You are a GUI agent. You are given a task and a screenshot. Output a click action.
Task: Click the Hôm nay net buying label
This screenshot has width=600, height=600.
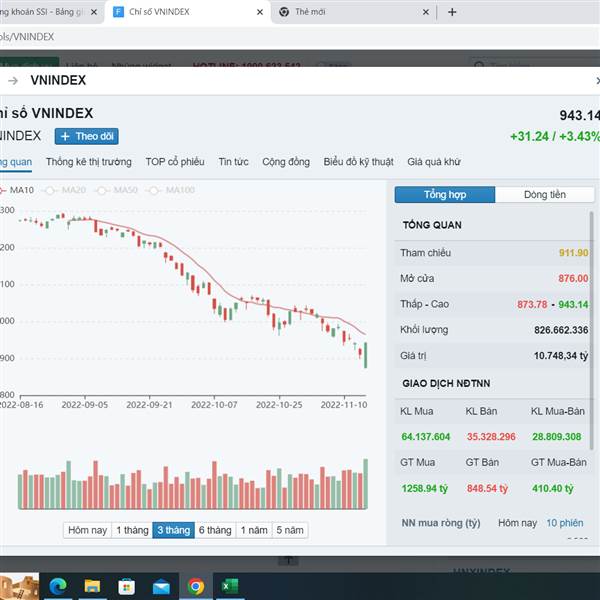click(x=517, y=523)
